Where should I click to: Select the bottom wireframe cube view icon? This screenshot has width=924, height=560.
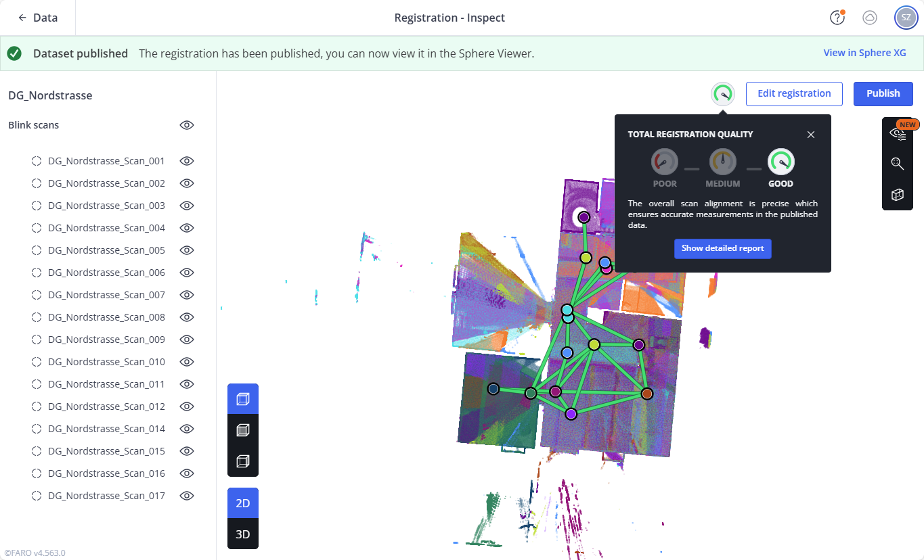point(242,461)
